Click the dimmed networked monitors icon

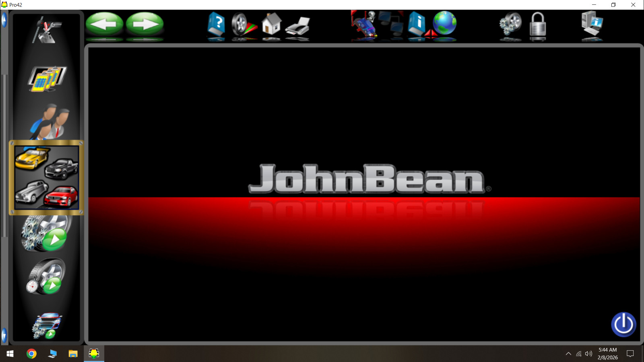coord(391,24)
